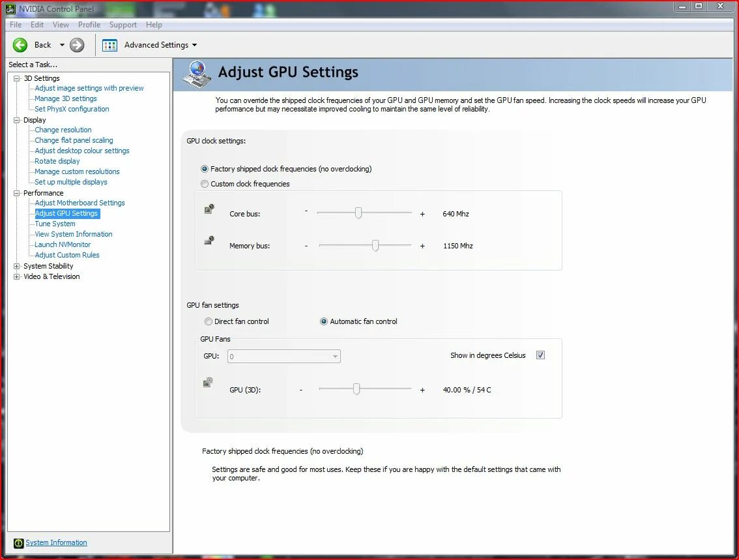
Task: Click the GPU (3D) fan minus sign
Action: pyautogui.click(x=300, y=390)
